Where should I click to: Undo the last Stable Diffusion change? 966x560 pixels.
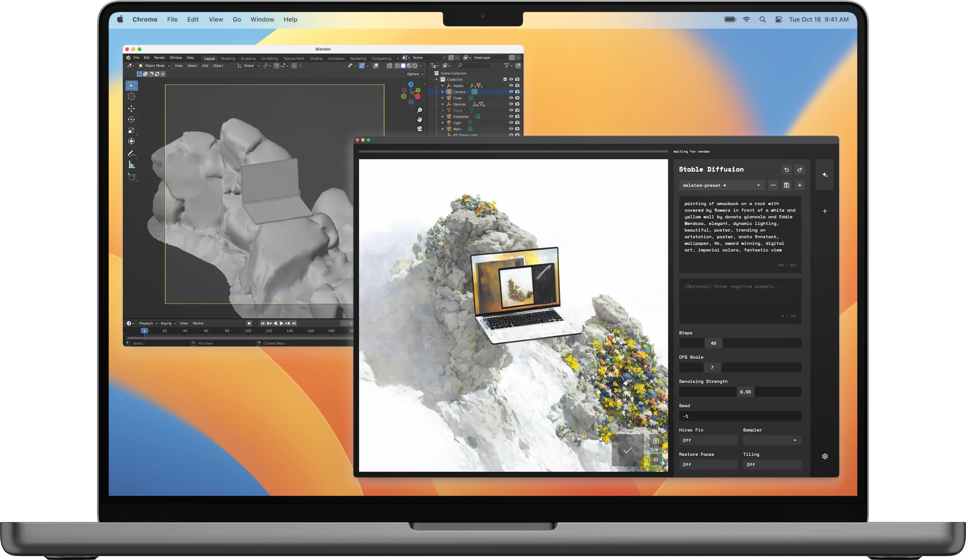click(x=786, y=169)
